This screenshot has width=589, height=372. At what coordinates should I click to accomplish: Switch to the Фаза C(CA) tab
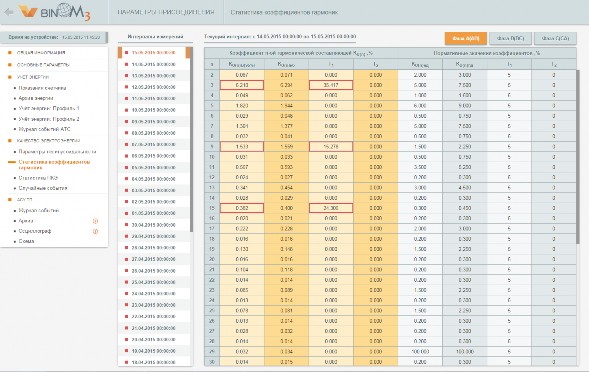(555, 38)
